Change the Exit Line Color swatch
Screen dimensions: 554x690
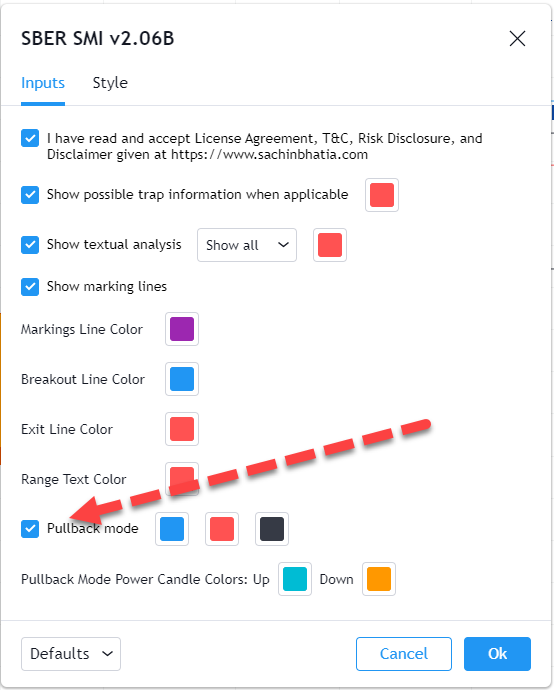[x=182, y=429]
